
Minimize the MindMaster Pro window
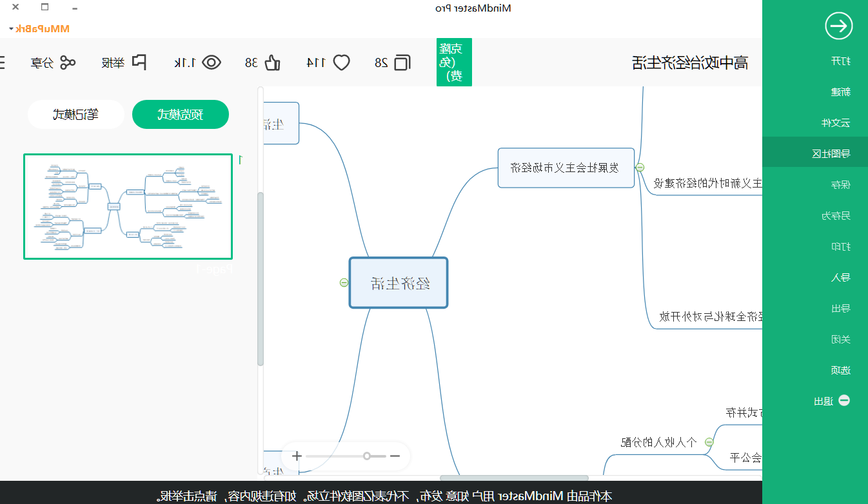pos(75,8)
